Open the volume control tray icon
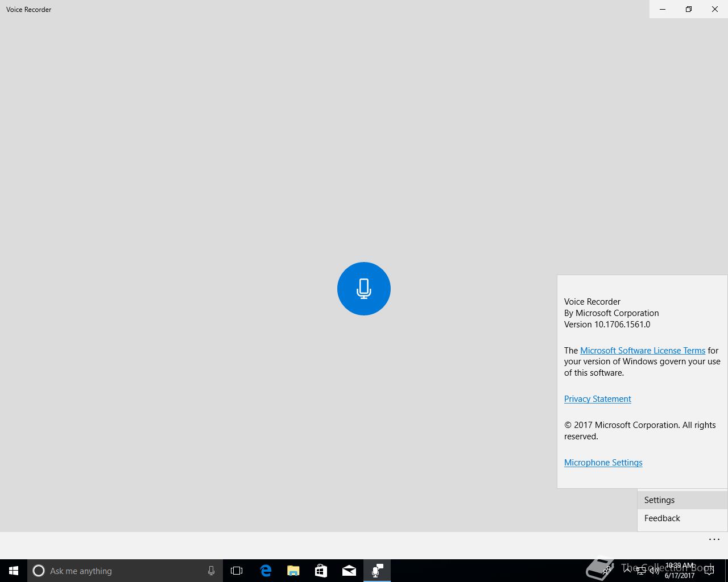 (654, 571)
